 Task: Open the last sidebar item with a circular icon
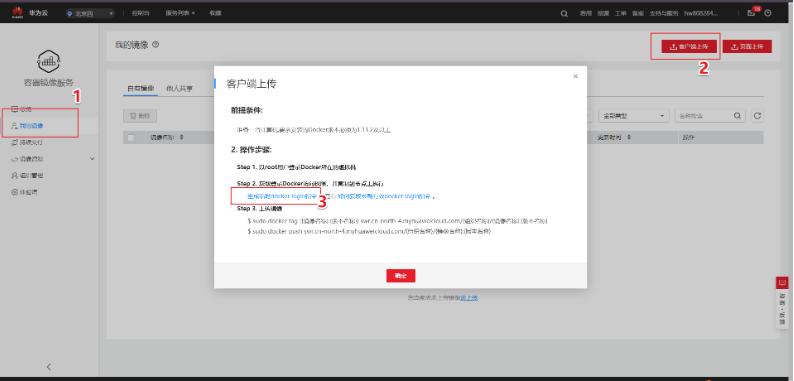[25, 192]
